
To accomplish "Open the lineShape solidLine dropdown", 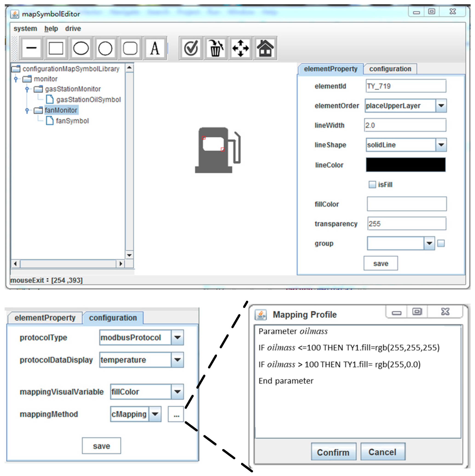I will point(441,145).
